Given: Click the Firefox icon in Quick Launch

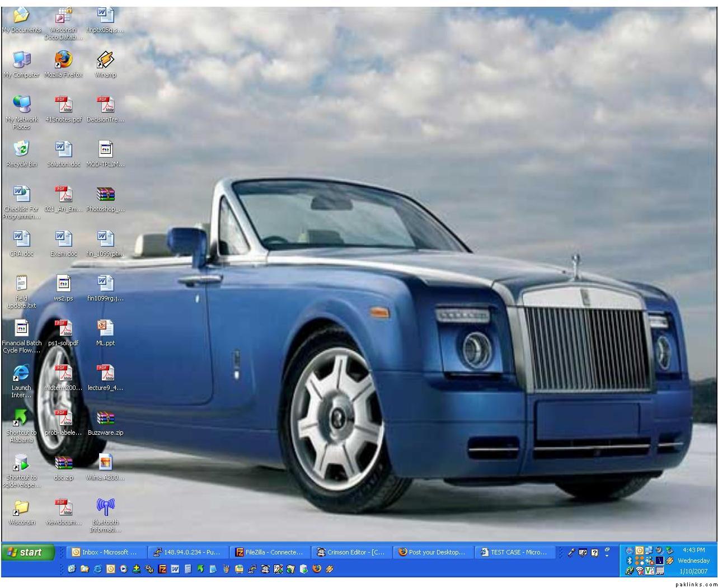Looking at the screenshot, I should click(317, 569).
